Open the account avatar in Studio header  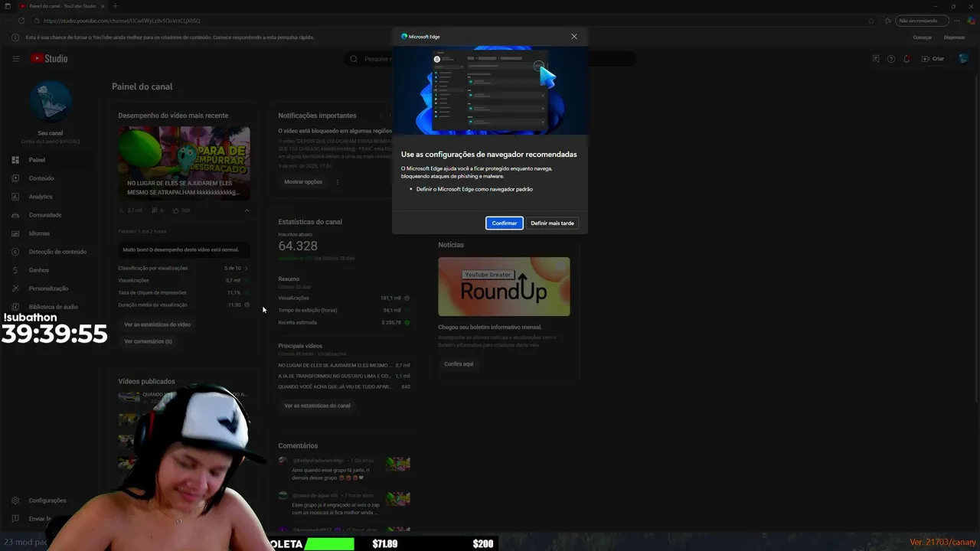(x=964, y=58)
